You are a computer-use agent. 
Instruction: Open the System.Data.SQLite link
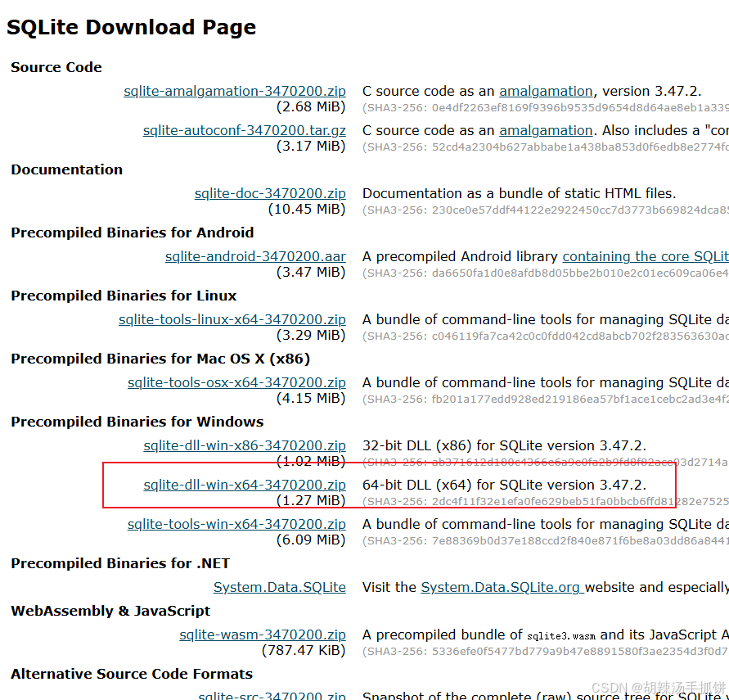click(280, 588)
